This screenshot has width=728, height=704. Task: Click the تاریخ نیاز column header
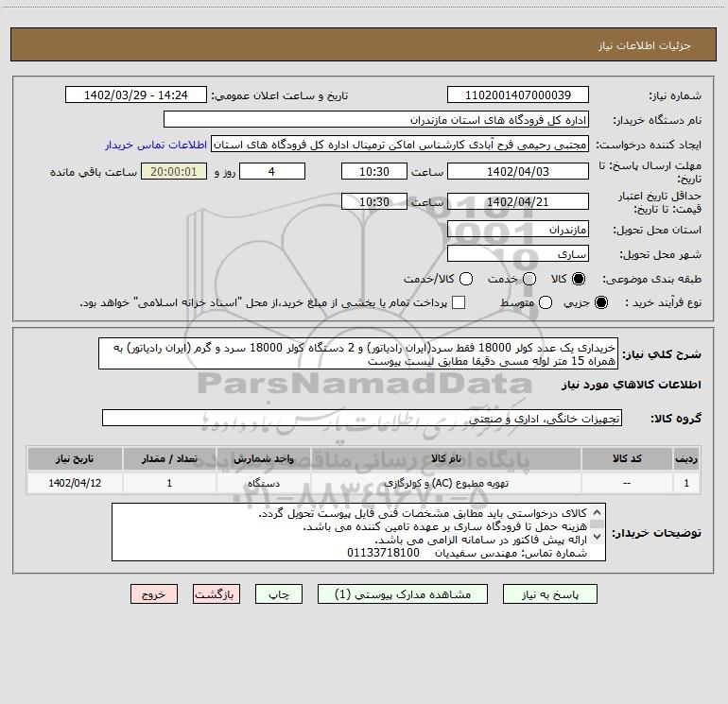tap(75, 459)
